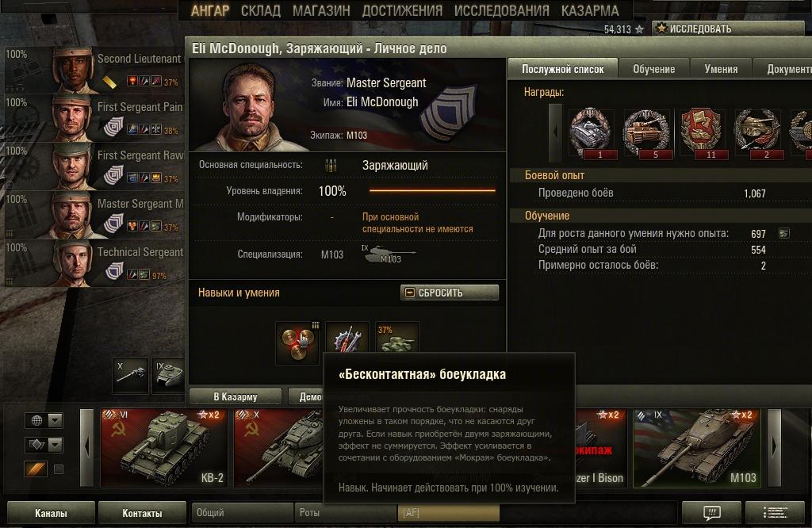The image size is (812, 528).
Task: Expand the vehicle type filter dropdown
Action: coord(44,444)
